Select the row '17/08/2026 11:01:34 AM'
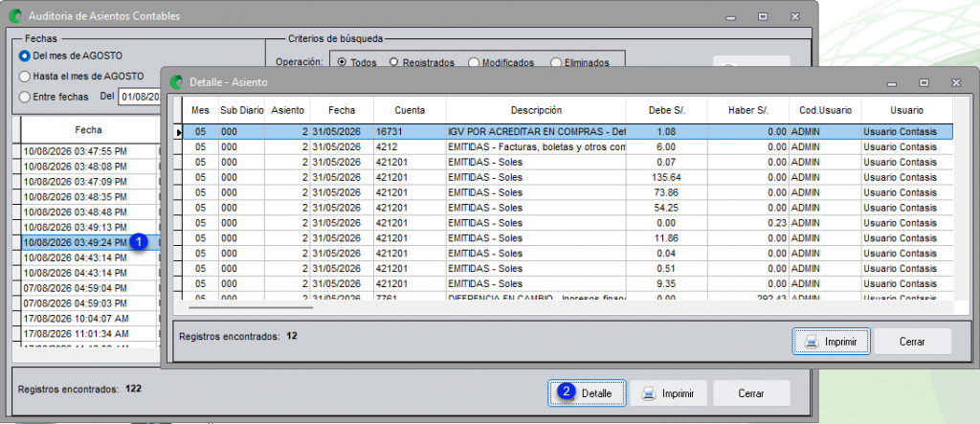 click(x=89, y=333)
